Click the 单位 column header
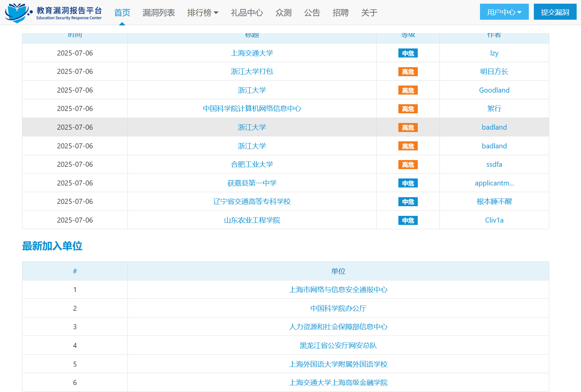 tap(338, 271)
